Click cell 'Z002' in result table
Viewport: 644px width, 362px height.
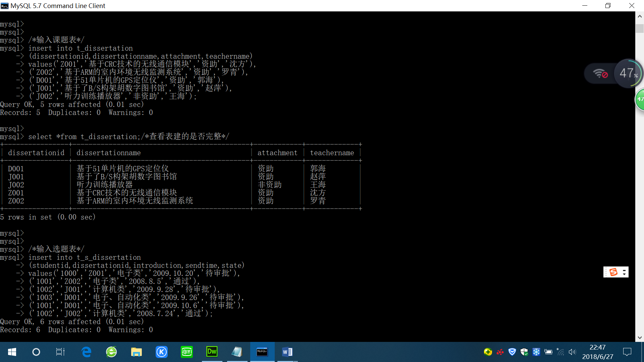click(16, 201)
